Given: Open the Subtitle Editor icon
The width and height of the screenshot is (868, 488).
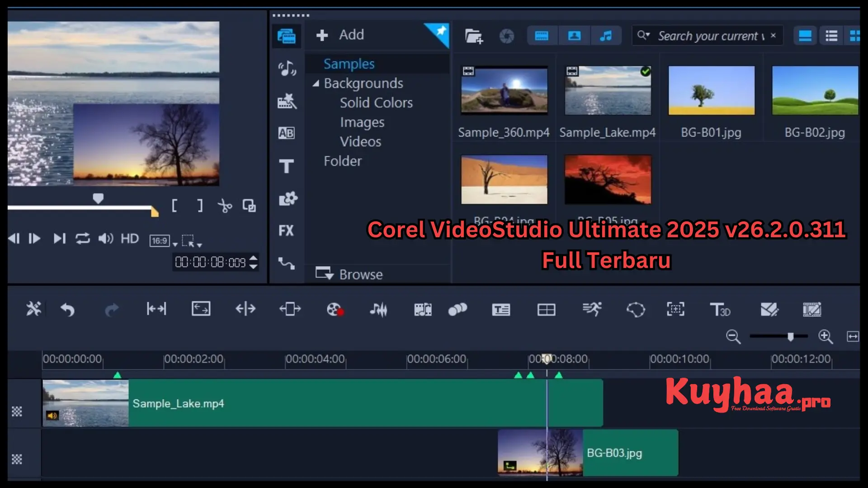Looking at the screenshot, I should 501,310.
